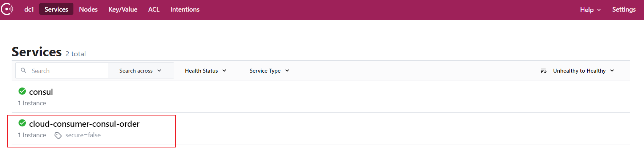Viewport: 644px width, 154px height.
Task: Open the cloud-consumer-consul-order service
Action: [84, 124]
